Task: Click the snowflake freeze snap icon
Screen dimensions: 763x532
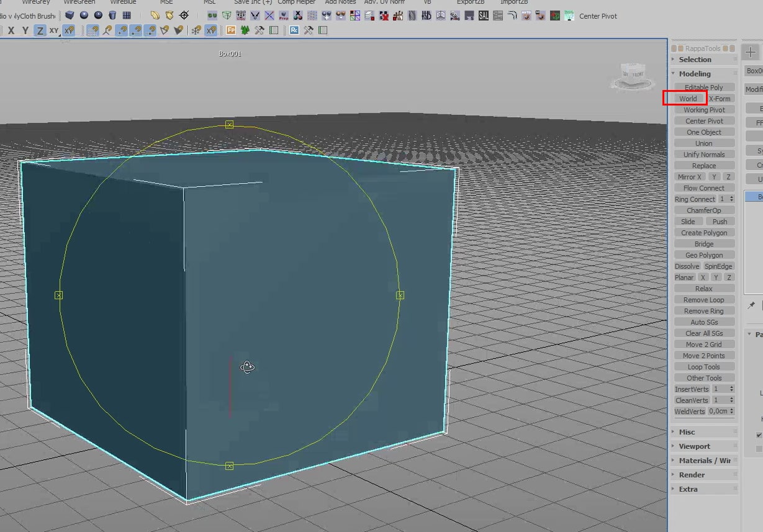Action: pos(196,30)
